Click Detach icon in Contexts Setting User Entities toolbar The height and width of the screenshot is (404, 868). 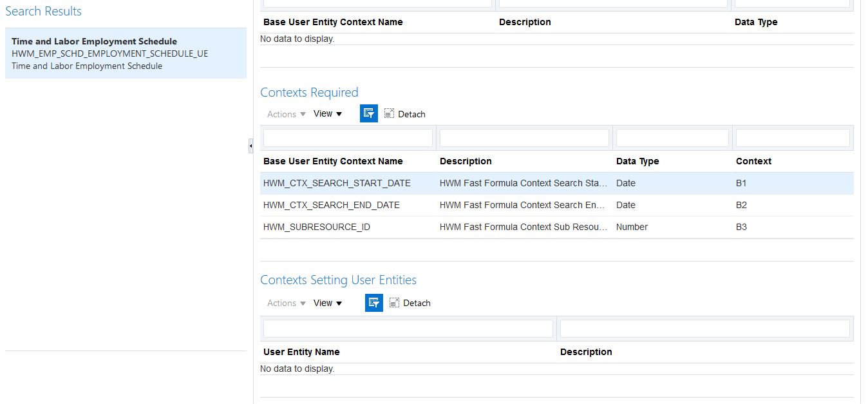394,303
